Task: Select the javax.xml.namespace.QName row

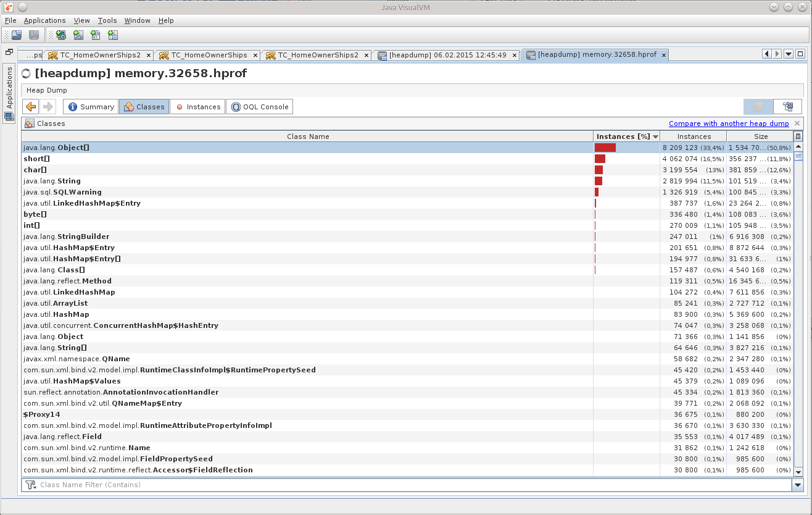Action: click(407, 359)
